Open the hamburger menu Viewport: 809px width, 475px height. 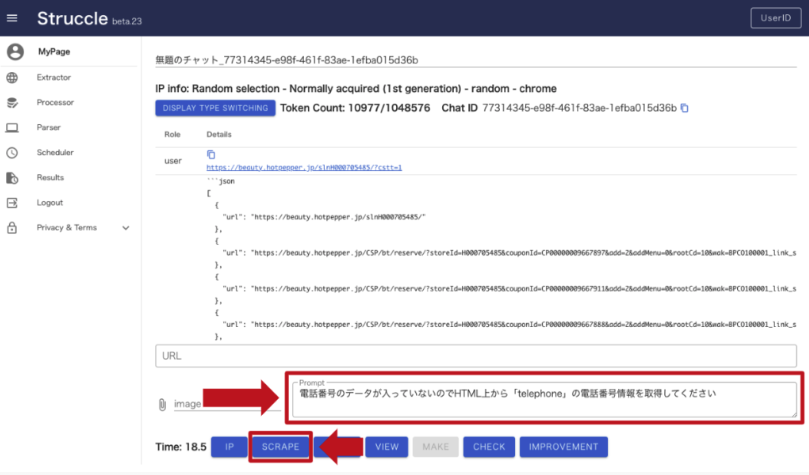(x=12, y=18)
